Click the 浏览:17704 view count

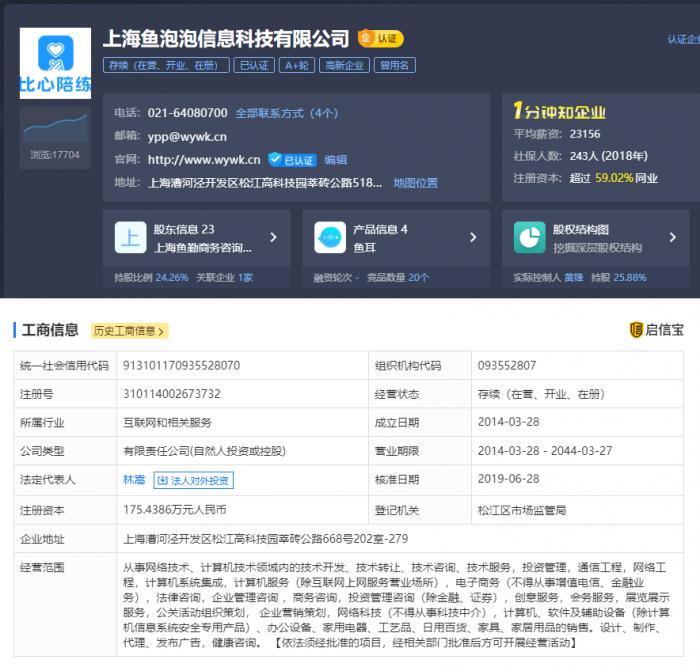pyautogui.click(x=55, y=155)
